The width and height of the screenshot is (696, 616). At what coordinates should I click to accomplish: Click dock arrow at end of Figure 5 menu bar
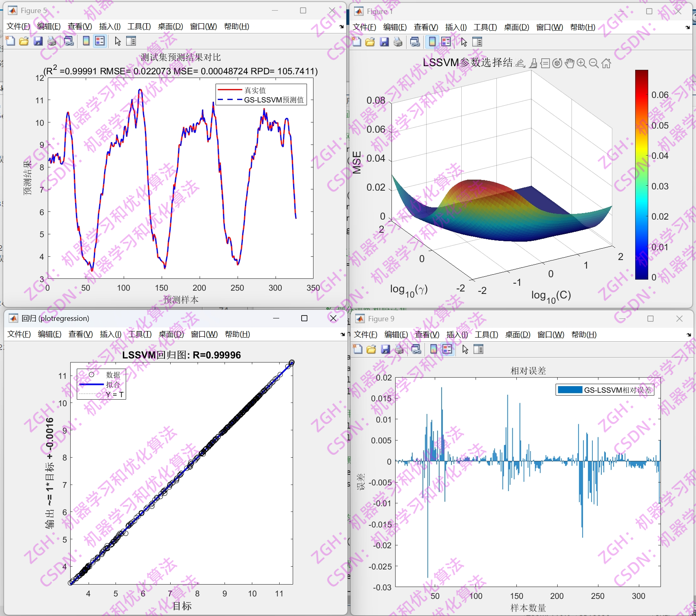coord(342,27)
